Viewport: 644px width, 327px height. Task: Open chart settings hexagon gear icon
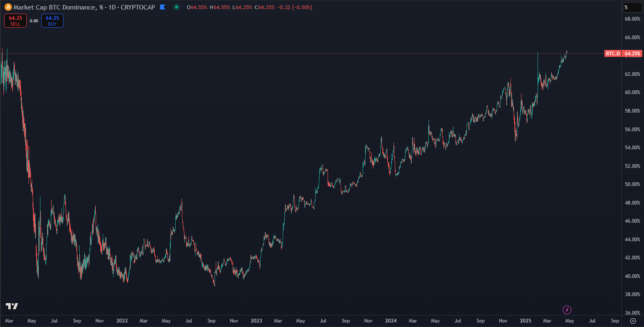click(633, 321)
